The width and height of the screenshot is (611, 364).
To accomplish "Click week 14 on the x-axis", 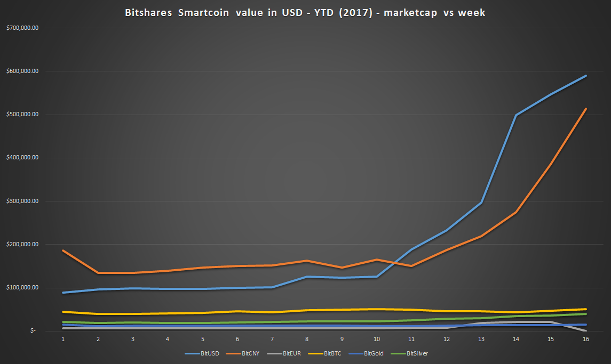I will pos(516,339).
